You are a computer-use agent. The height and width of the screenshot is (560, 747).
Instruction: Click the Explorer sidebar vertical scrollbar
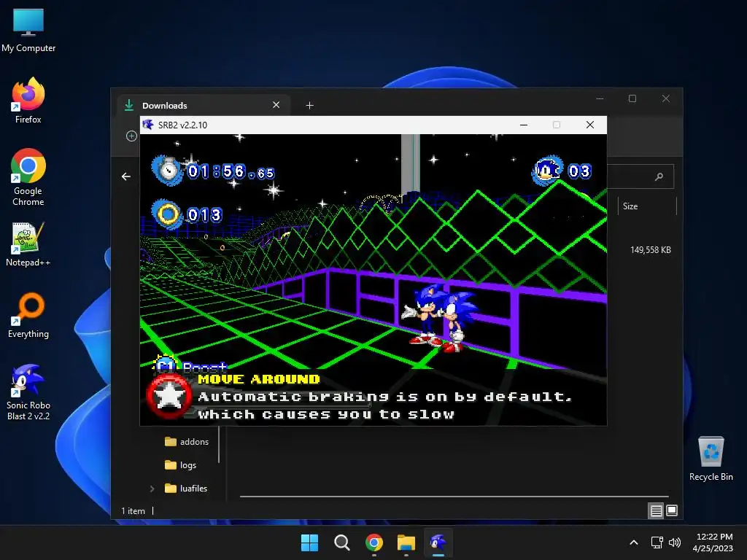(219, 445)
